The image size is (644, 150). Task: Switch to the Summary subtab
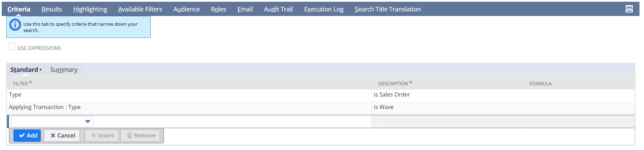click(x=64, y=70)
